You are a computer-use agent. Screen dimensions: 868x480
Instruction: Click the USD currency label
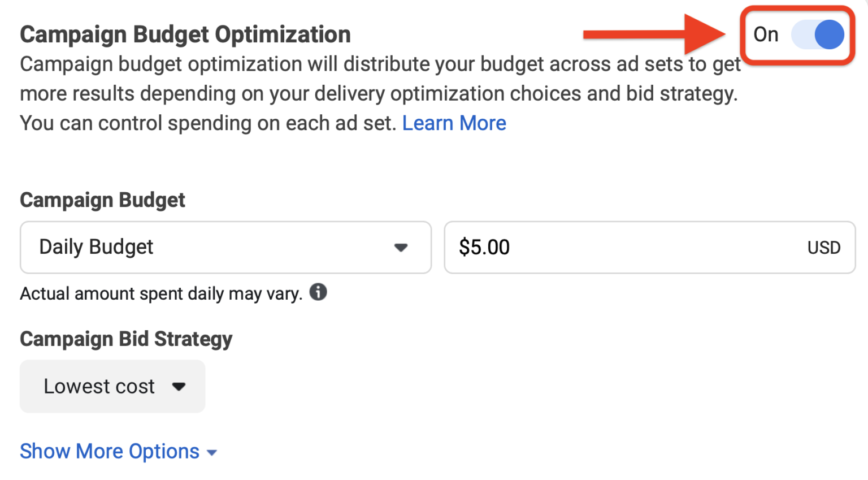[x=824, y=247]
